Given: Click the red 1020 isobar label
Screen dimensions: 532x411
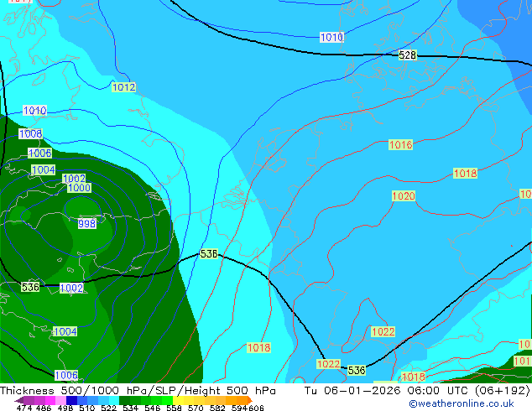Looking at the screenshot, I should coord(404,195).
